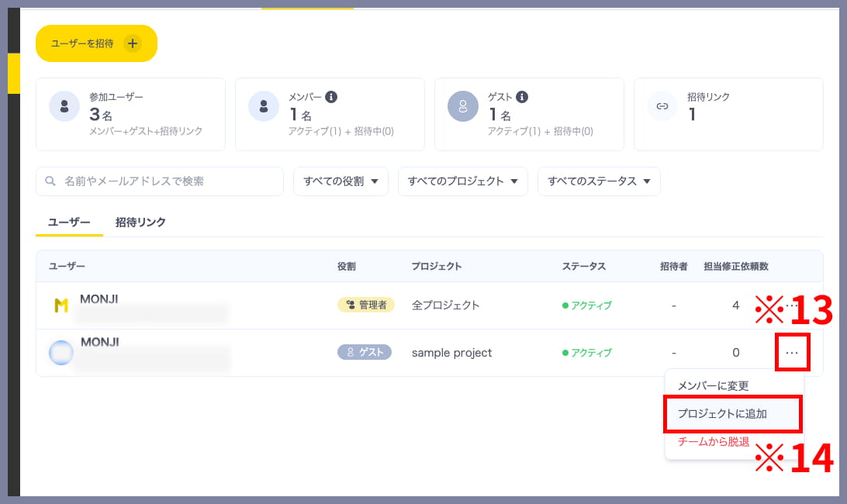847x504 pixels.
Task: Click sample project in the guest row
Action: 451,353
